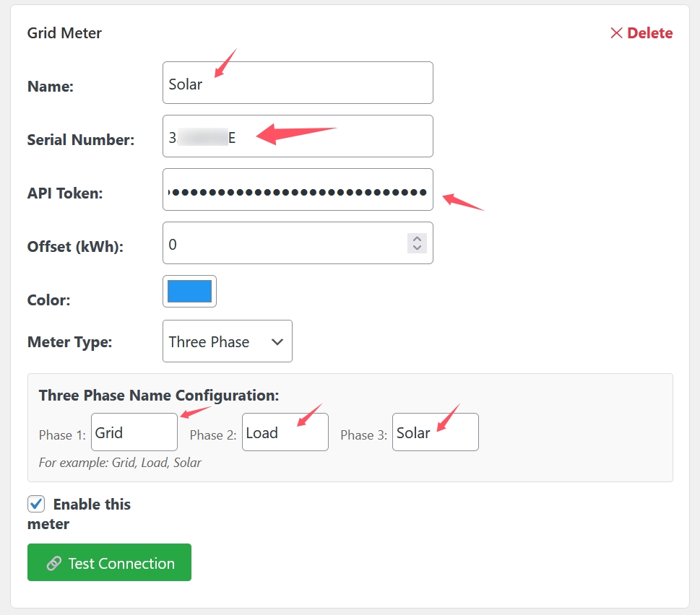The image size is (700, 615).
Task: Toggle the Enable this meter checkbox
Action: 36,504
